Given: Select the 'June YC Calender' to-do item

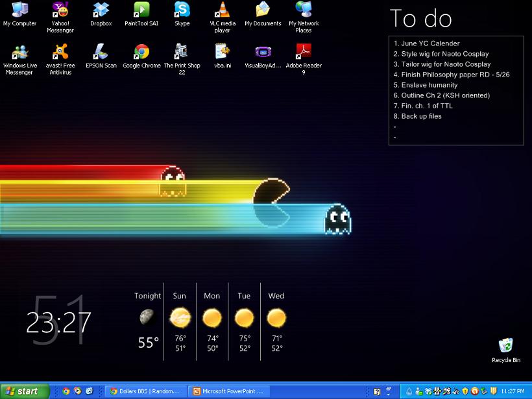Looking at the screenshot, I should point(426,43).
